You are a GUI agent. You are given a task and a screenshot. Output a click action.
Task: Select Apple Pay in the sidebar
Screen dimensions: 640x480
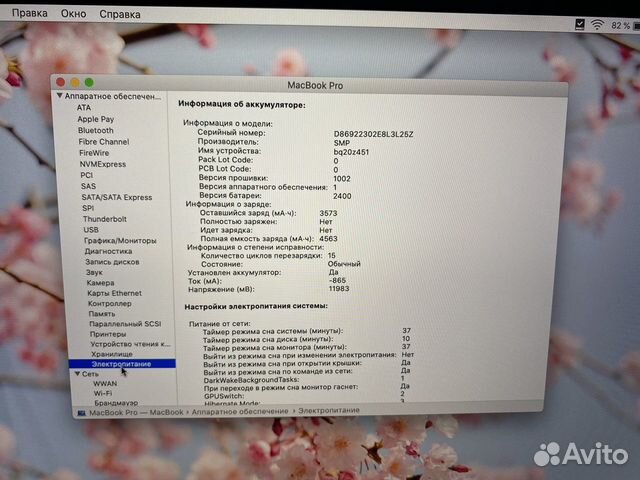pyautogui.click(x=96, y=119)
